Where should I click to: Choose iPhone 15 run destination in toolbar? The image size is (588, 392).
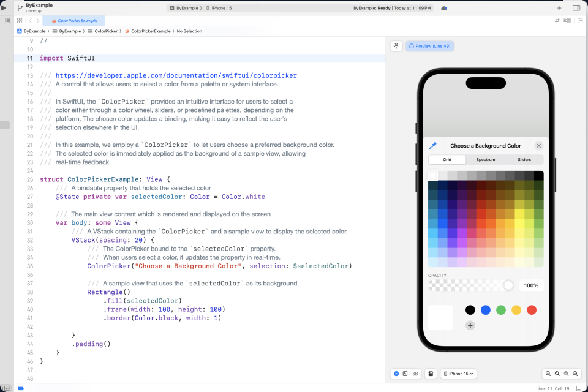pos(219,8)
